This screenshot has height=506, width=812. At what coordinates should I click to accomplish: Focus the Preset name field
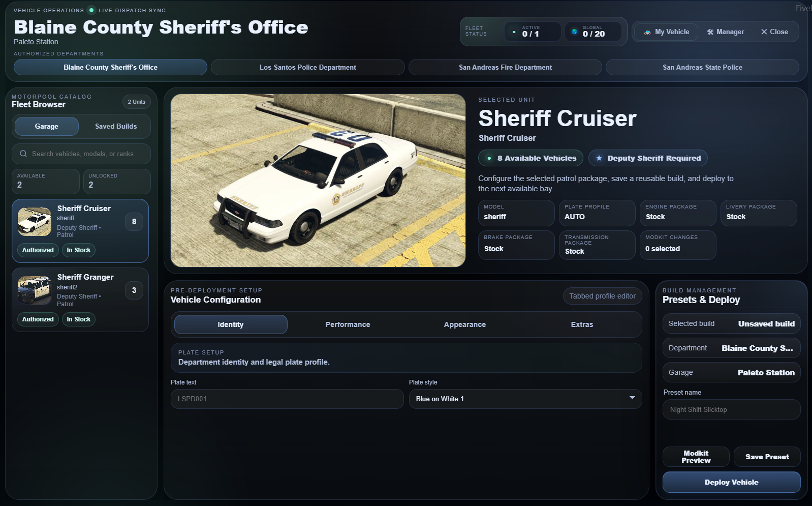(731, 409)
